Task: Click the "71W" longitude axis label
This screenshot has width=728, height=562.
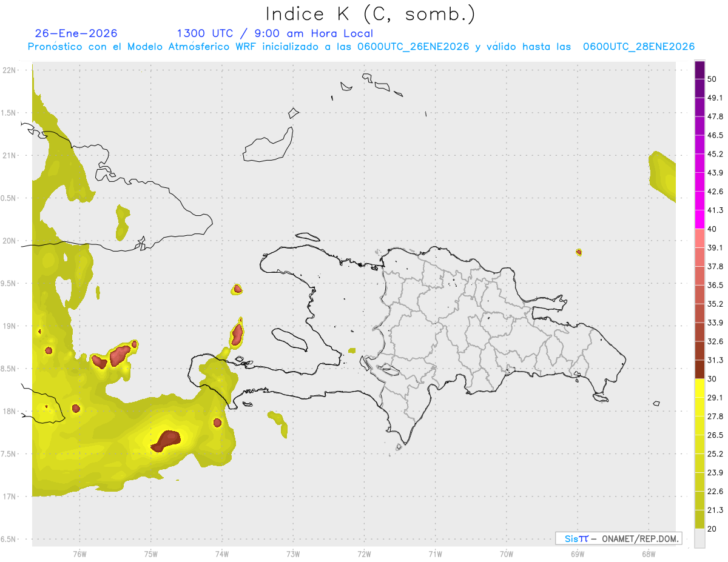Action: (435, 554)
